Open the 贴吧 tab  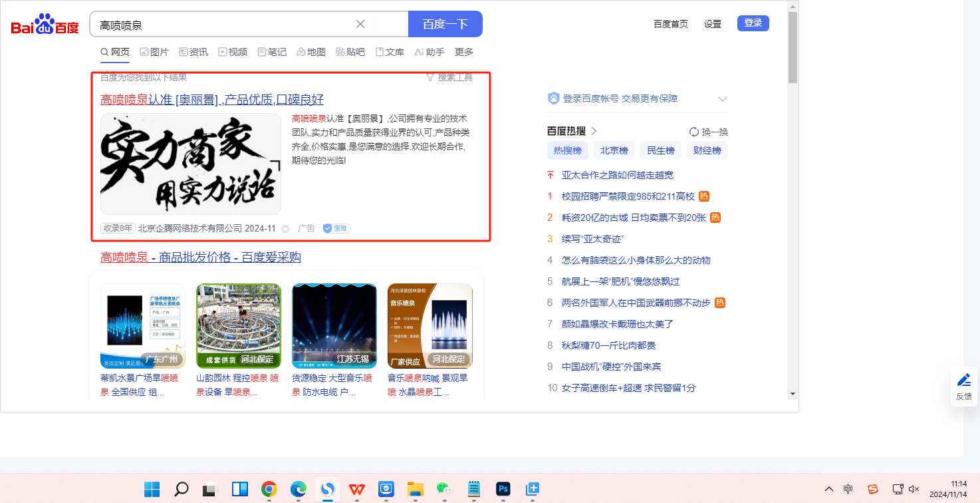pos(350,52)
